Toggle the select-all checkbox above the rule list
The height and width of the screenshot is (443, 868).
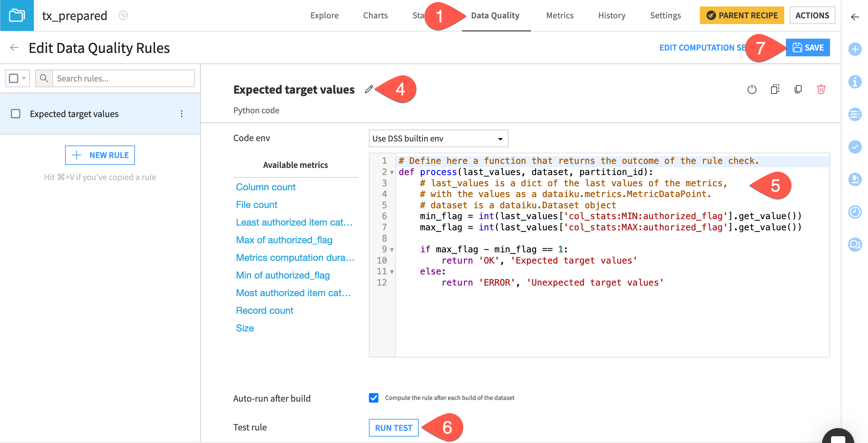tap(13, 78)
